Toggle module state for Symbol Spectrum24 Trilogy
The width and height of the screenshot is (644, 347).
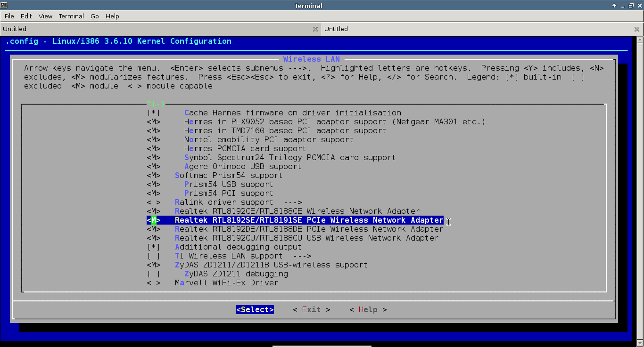(x=154, y=157)
